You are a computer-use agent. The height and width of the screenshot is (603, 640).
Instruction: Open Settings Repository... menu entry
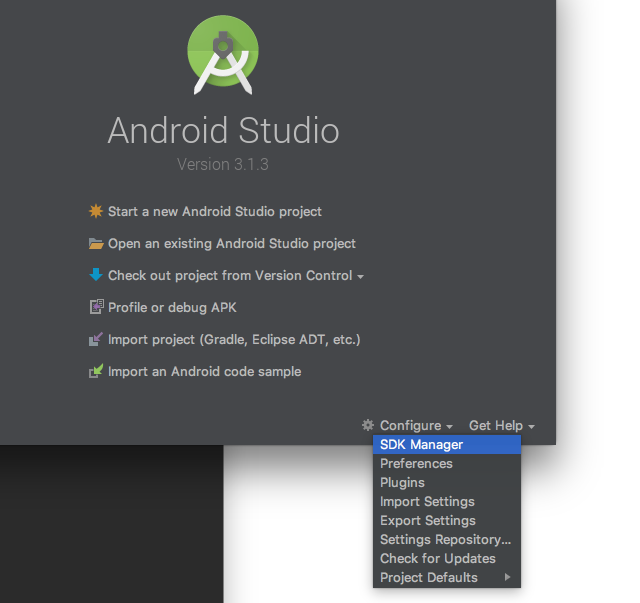pos(447,539)
